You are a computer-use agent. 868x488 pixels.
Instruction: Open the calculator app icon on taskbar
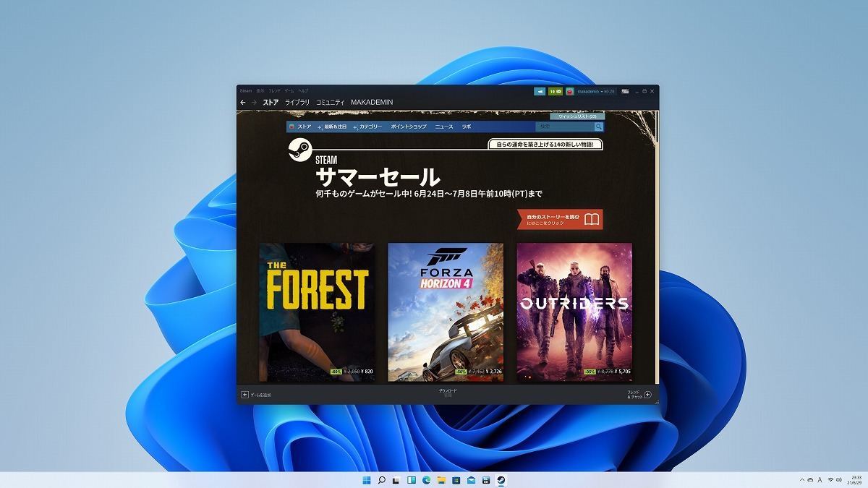(486, 481)
